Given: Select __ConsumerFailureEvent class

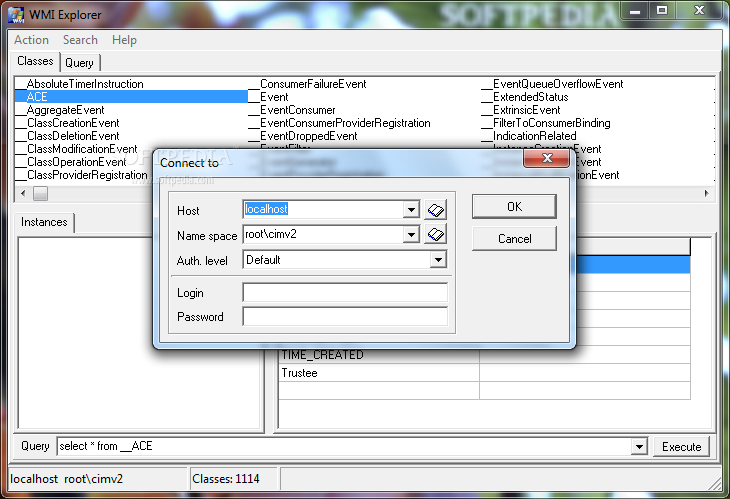Looking at the screenshot, I should (308, 84).
